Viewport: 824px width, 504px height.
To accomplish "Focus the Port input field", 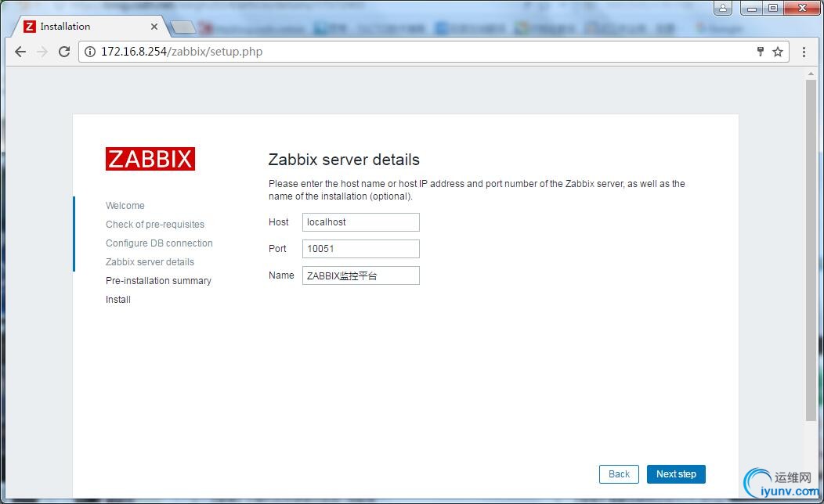I will click(360, 249).
